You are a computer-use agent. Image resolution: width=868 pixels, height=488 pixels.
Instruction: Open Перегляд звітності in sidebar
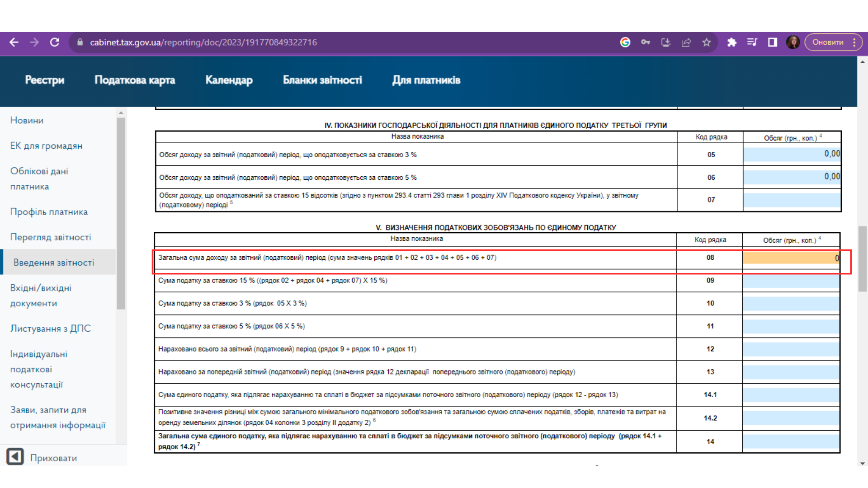click(51, 237)
